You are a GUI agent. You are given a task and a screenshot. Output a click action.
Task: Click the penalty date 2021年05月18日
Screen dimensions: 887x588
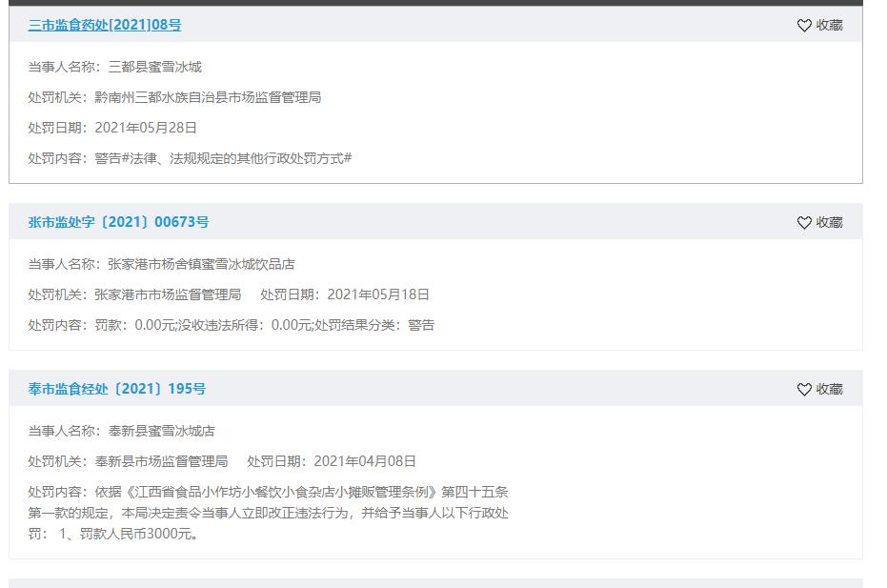tap(378, 294)
